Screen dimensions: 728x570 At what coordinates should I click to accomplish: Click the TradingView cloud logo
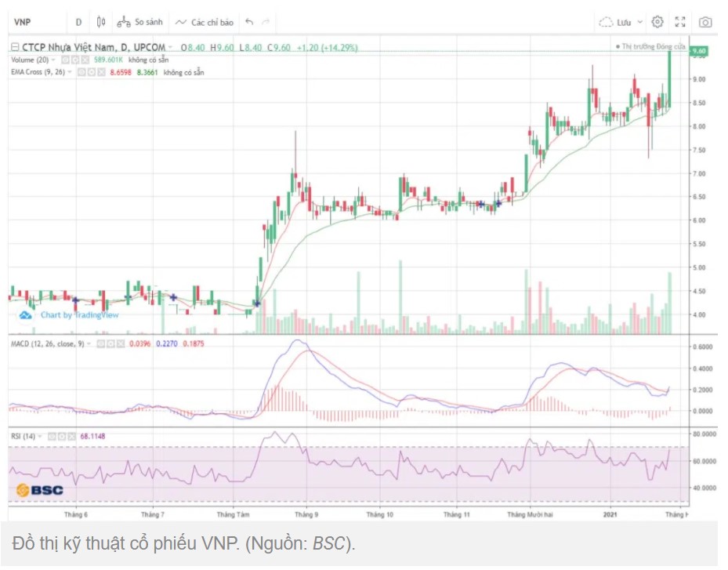[25, 315]
